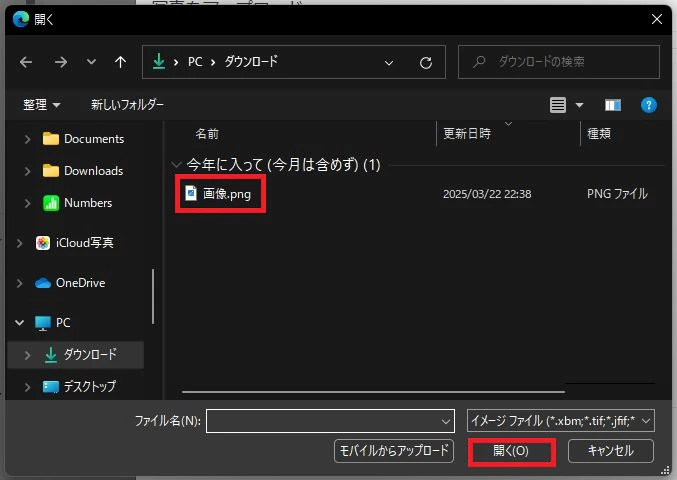Image resolution: width=677 pixels, height=480 pixels.
Task: Select ダウンロード in the address path
Action: (x=251, y=61)
